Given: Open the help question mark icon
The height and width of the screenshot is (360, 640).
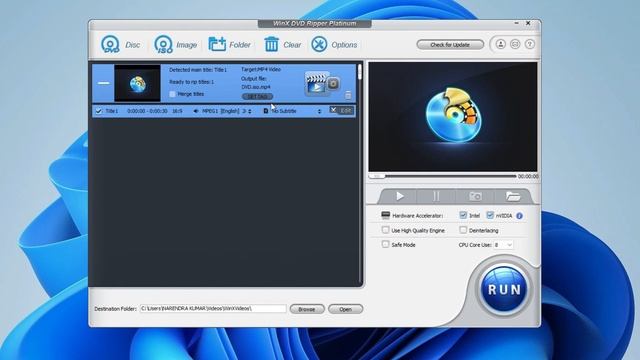Looking at the screenshot, I should pos(529,44).
